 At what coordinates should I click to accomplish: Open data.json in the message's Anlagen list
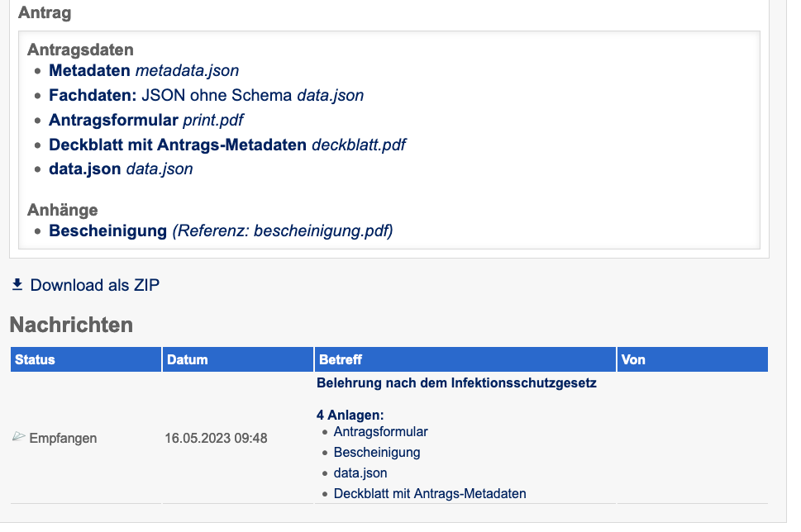pos(360,473)
